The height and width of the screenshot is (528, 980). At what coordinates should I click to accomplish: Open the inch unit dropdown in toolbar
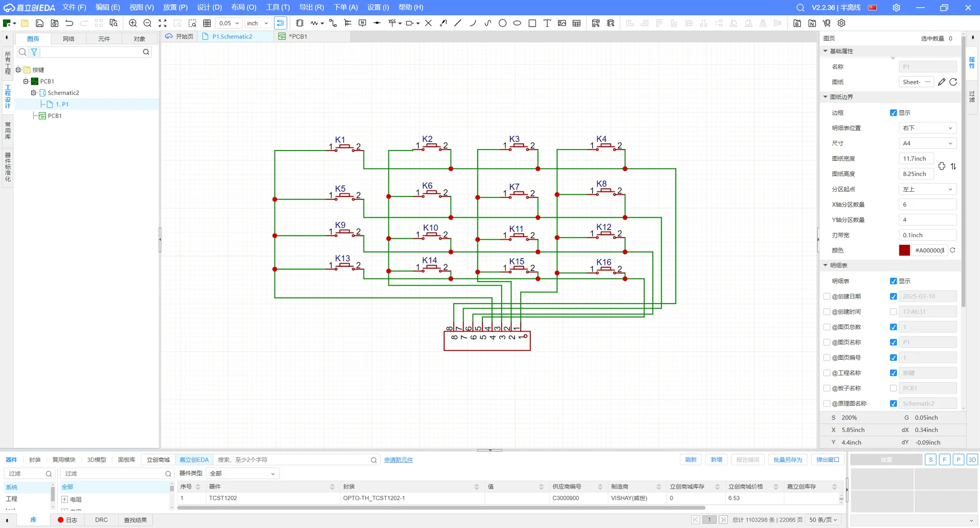pos(257,23)
